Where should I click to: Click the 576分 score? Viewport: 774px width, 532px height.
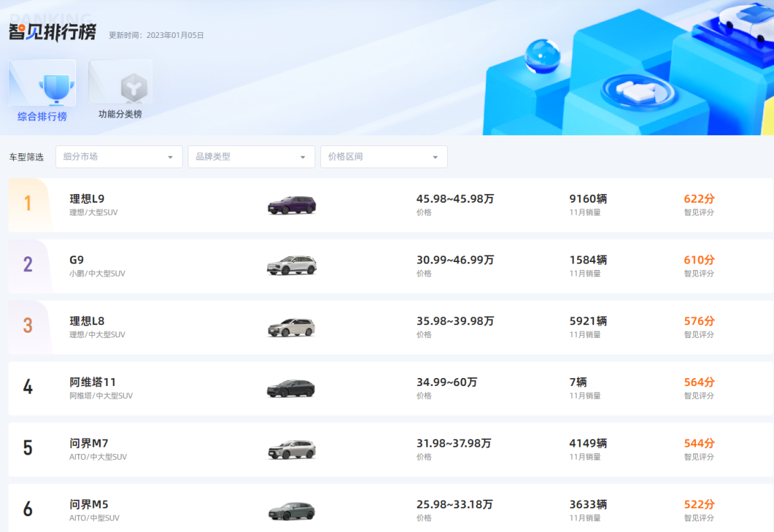coord(699,321)
